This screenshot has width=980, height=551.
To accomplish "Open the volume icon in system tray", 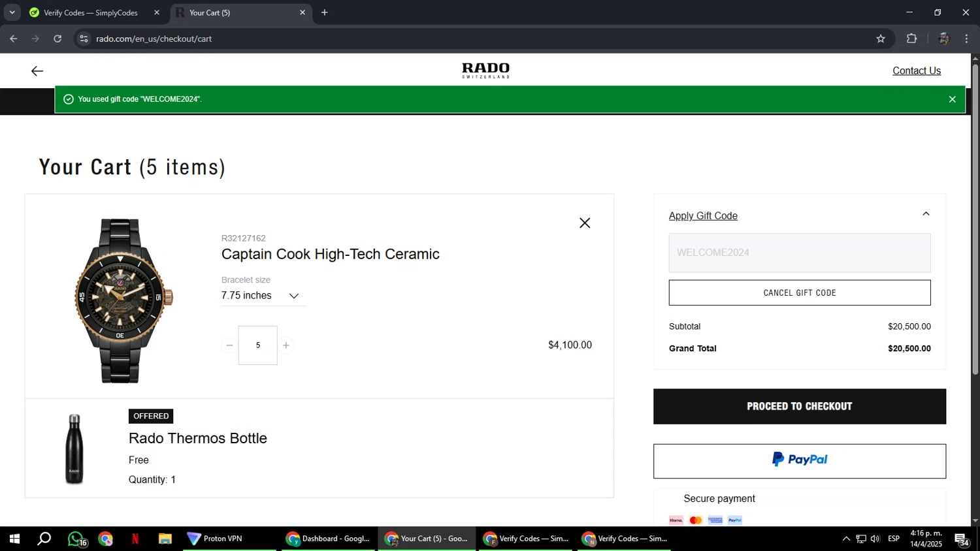I will [875, 539].
